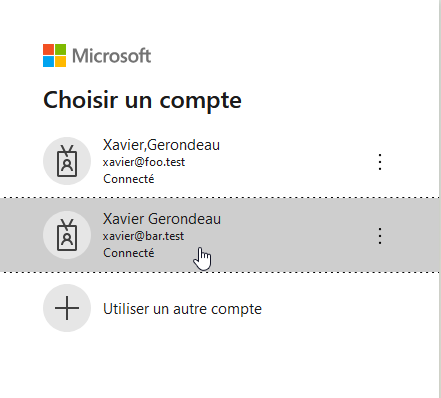Open the three-dot menu for xavier@bar.test
Image resolution: width=441 pixels, height=398 pixels.
tap(380, 236)
